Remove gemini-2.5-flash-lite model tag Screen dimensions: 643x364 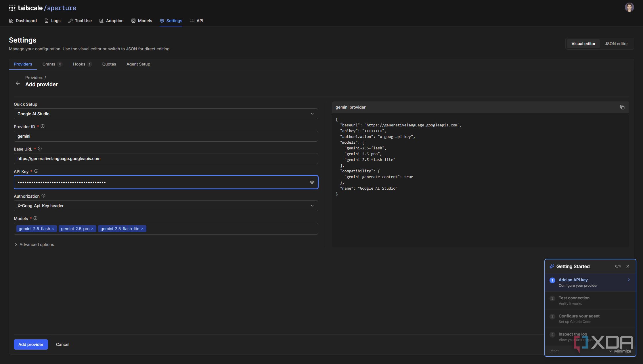(142, 229)
